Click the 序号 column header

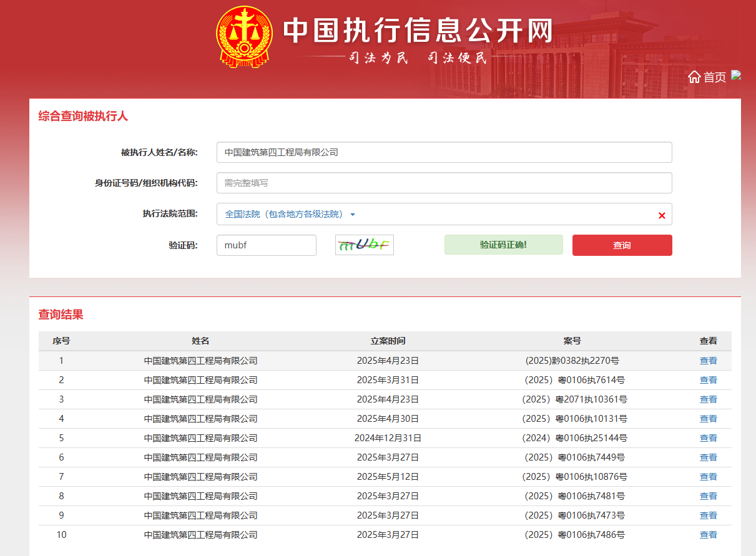click(x=61, y=341)
